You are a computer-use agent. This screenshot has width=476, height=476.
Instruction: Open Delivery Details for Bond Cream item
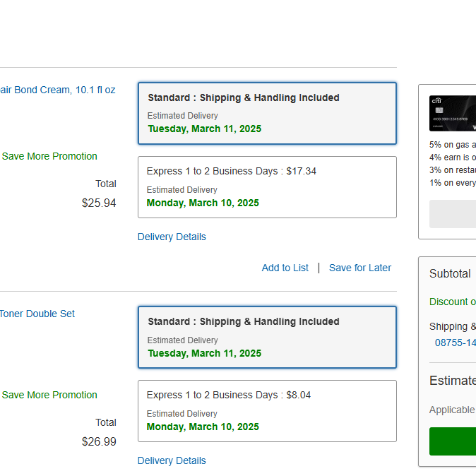click(x=172, y=237)
